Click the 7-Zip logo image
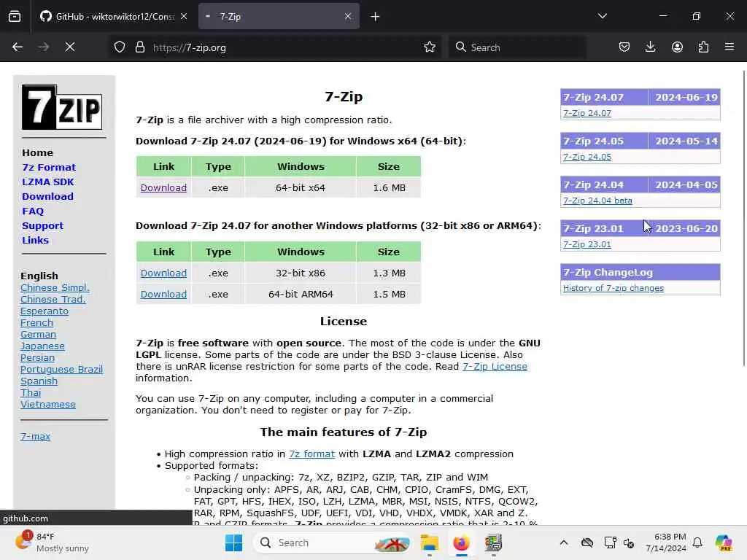 62,107
